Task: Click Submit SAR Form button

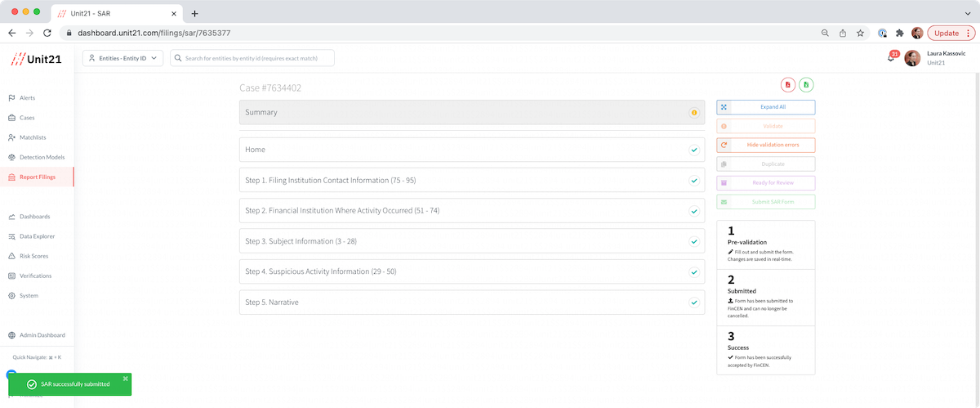Action: (x=765, y=201)
